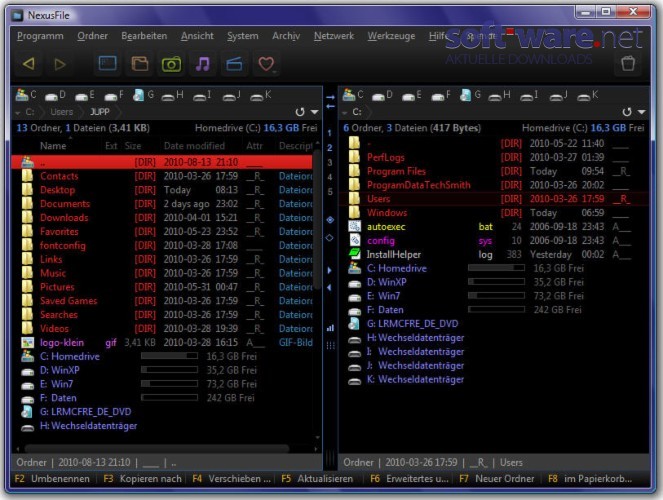
Task: Open the Ansicht menu
Action: click(197, 36)
